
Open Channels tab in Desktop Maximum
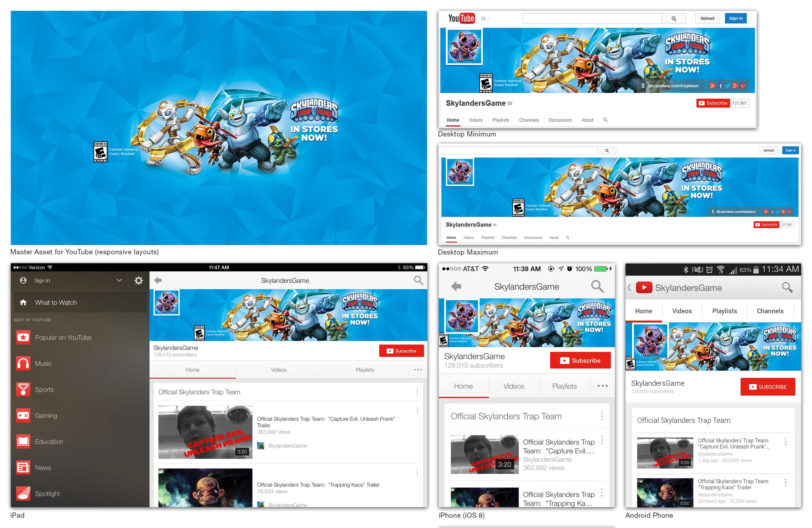coord(509,238)
